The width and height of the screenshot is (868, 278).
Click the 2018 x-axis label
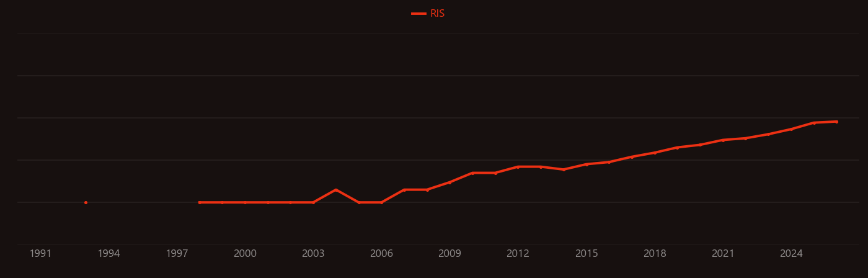655,254
